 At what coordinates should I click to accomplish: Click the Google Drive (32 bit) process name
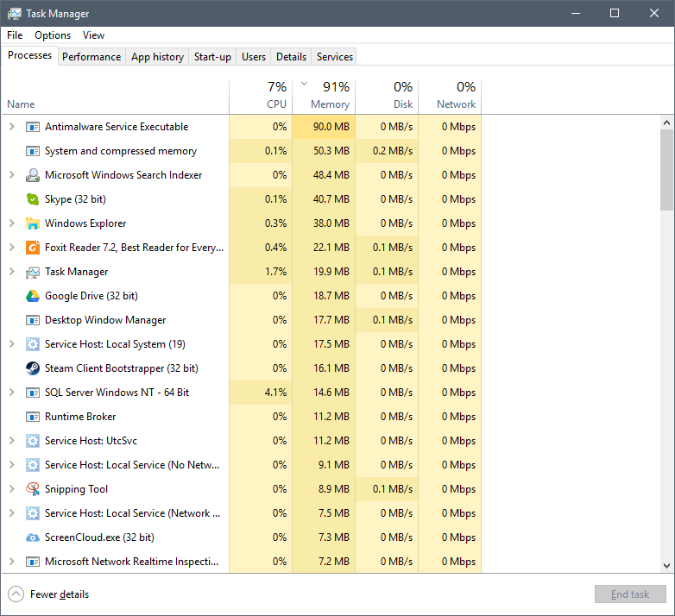(x=91, y=296)
